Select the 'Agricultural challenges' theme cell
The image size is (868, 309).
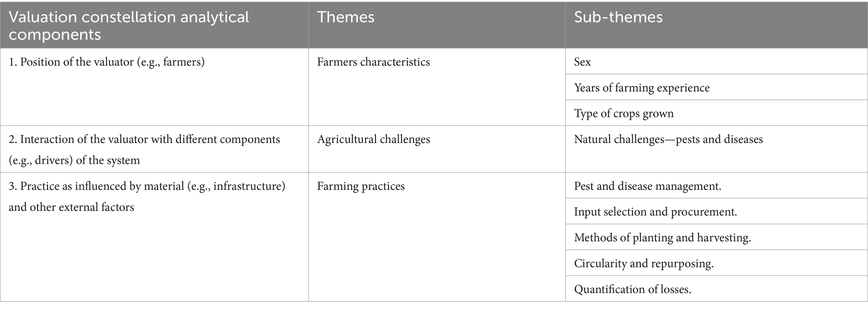373,139
